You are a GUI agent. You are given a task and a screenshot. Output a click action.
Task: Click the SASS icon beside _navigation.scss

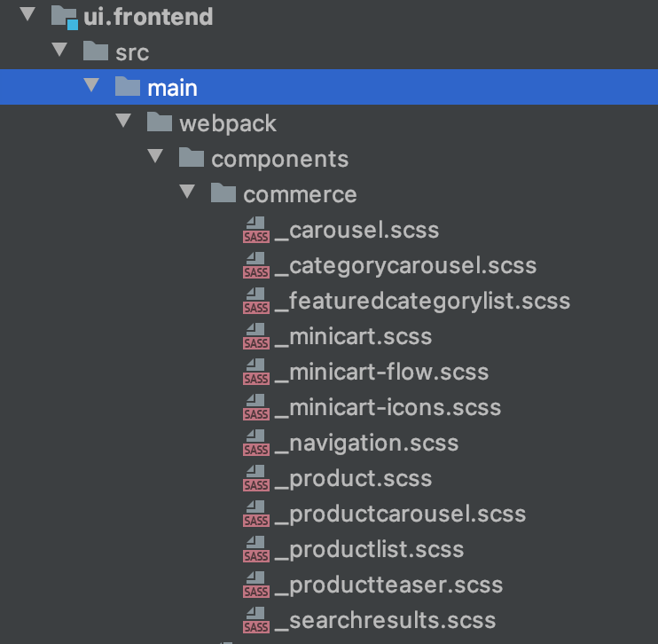[x=256, y=443]
